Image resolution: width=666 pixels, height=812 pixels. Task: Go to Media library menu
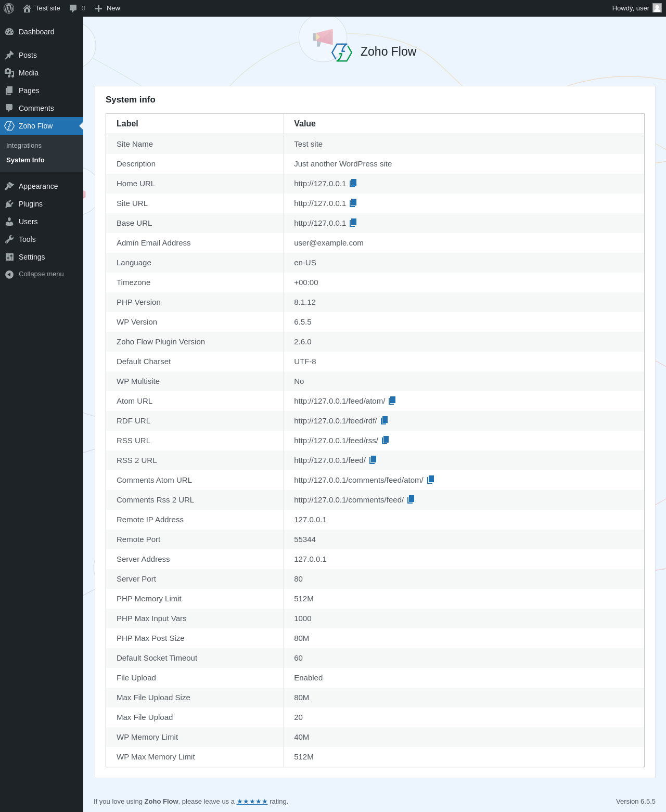click(42, 73)
